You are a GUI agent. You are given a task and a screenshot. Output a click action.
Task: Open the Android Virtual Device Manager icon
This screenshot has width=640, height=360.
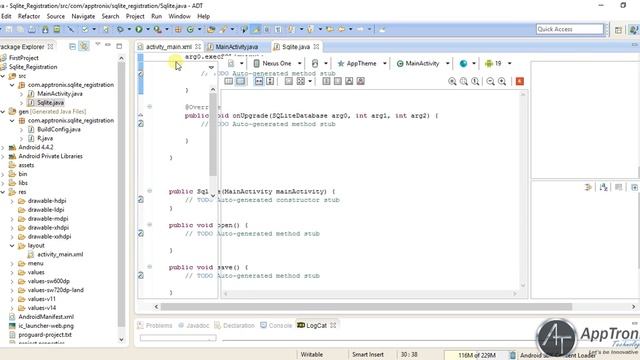57,29
